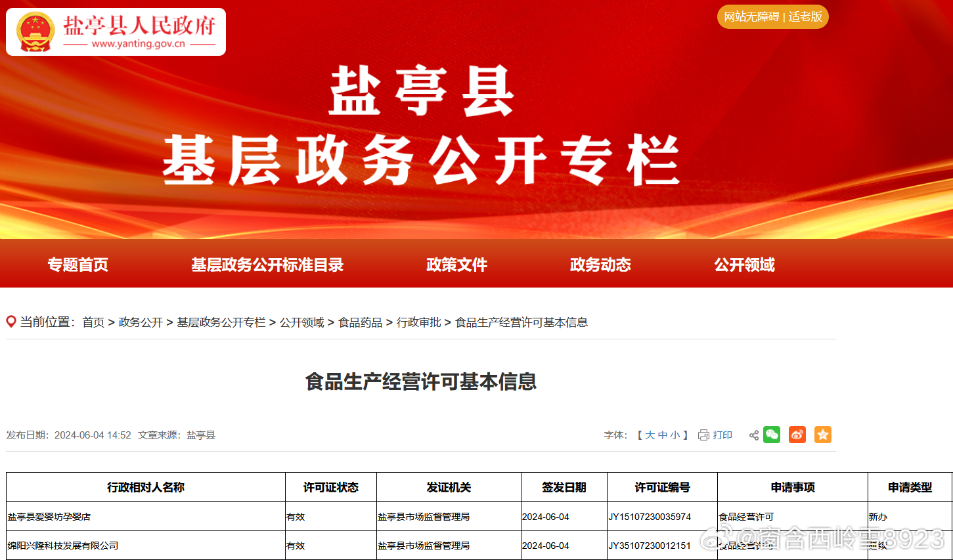
Task: Select 政务动态 from the navigation bar
Action: click(600, 265)
